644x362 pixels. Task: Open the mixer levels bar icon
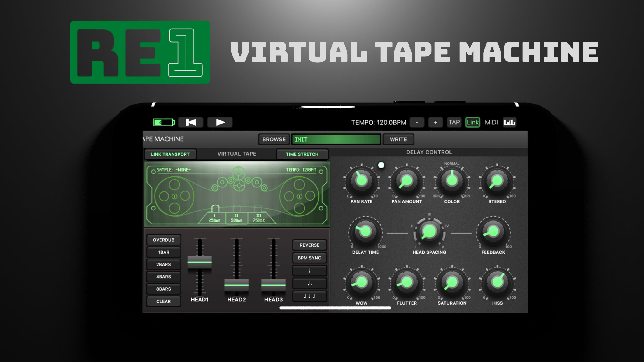pos(509,122)
